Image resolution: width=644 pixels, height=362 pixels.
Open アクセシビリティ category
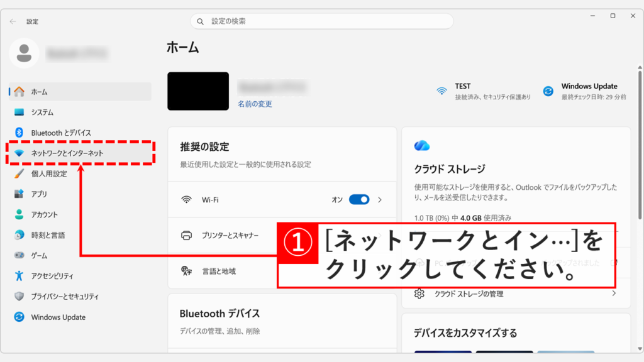(x=80, y=276)
